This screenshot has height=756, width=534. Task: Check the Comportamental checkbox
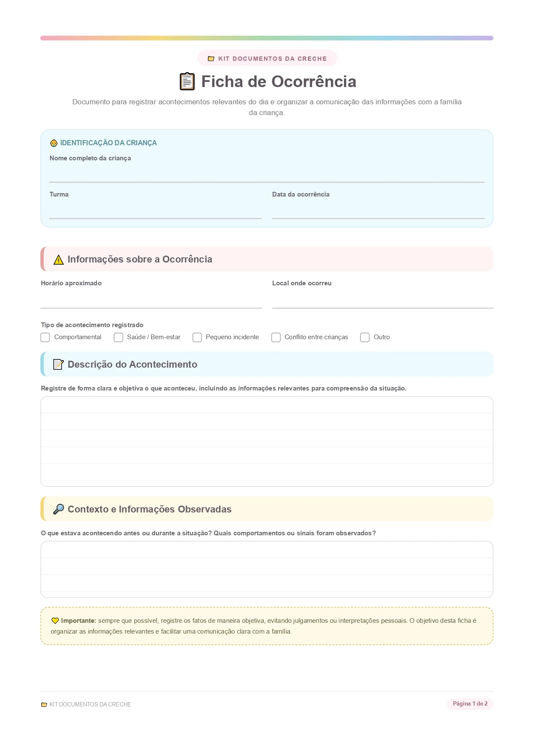point(45,337)
